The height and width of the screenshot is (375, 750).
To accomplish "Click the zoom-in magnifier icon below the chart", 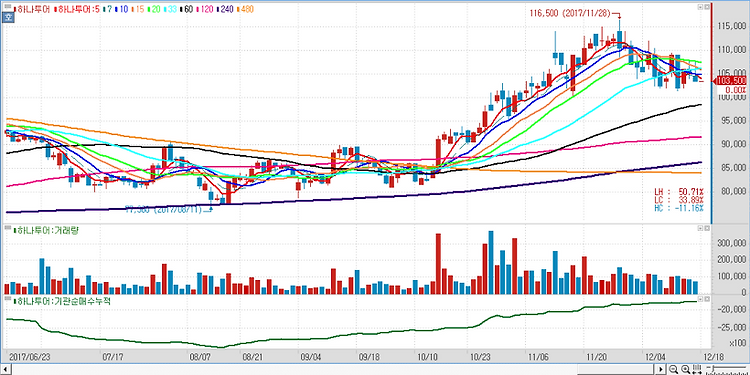I will coord(685,369).
